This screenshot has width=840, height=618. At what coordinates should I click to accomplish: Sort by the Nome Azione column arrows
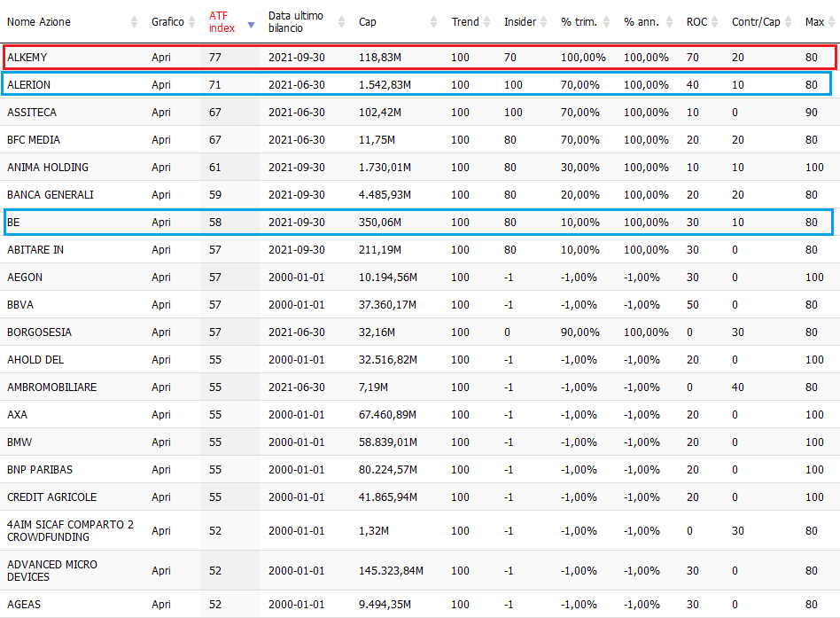[134, 22]
